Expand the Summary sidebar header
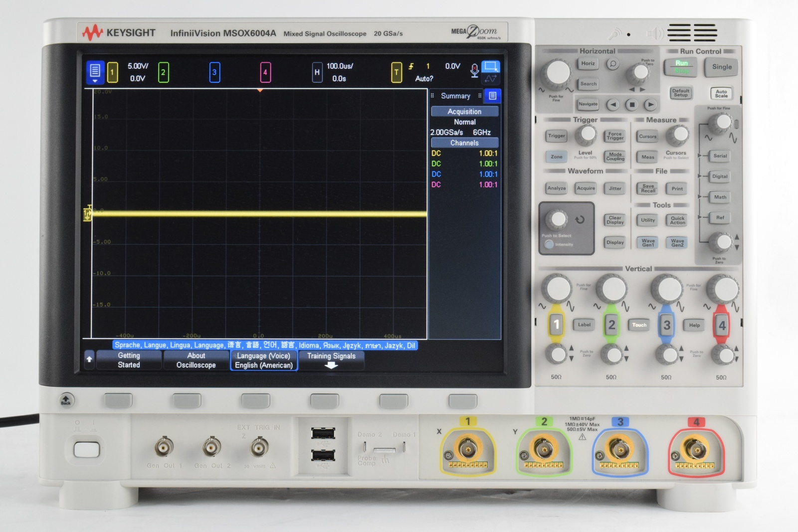 pyautogui.click(x=456, y=96)
